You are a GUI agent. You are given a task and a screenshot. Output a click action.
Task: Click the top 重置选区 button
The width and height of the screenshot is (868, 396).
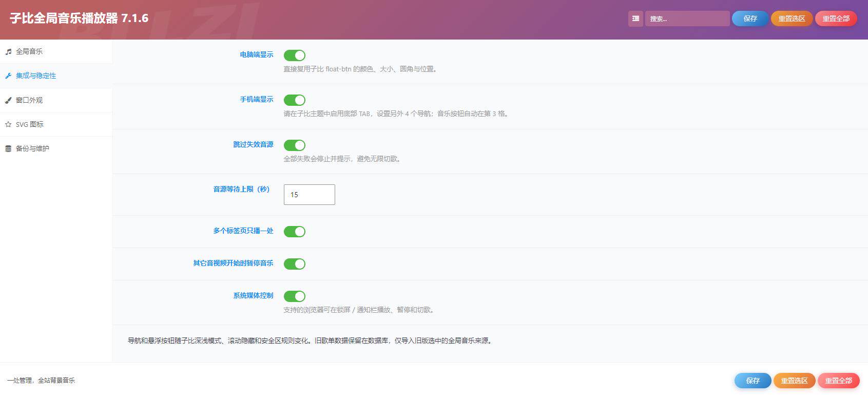click(x=792, y=18)
